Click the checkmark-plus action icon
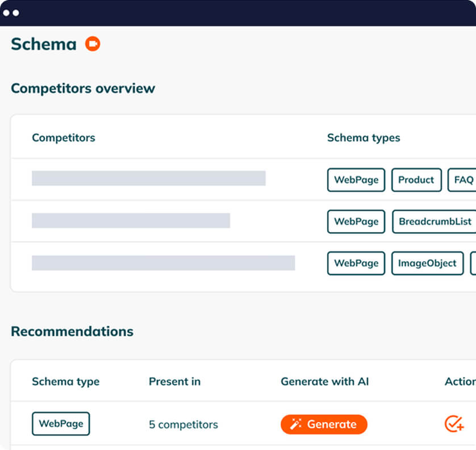Screen dimensions: 476x450 tap(454, 424)
